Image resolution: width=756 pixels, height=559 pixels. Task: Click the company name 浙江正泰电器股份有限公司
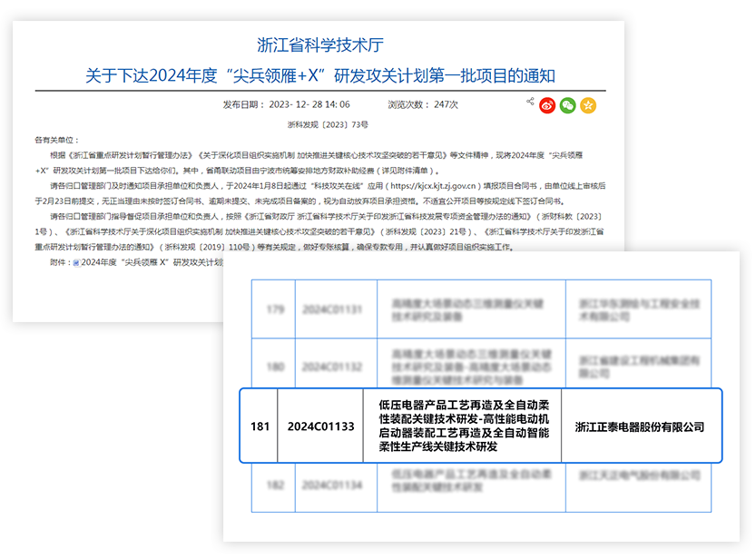(641, 427)
